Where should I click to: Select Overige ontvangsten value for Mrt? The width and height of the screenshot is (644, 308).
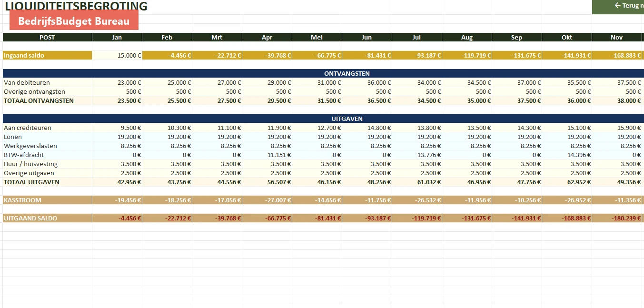(x=217, y=91)
